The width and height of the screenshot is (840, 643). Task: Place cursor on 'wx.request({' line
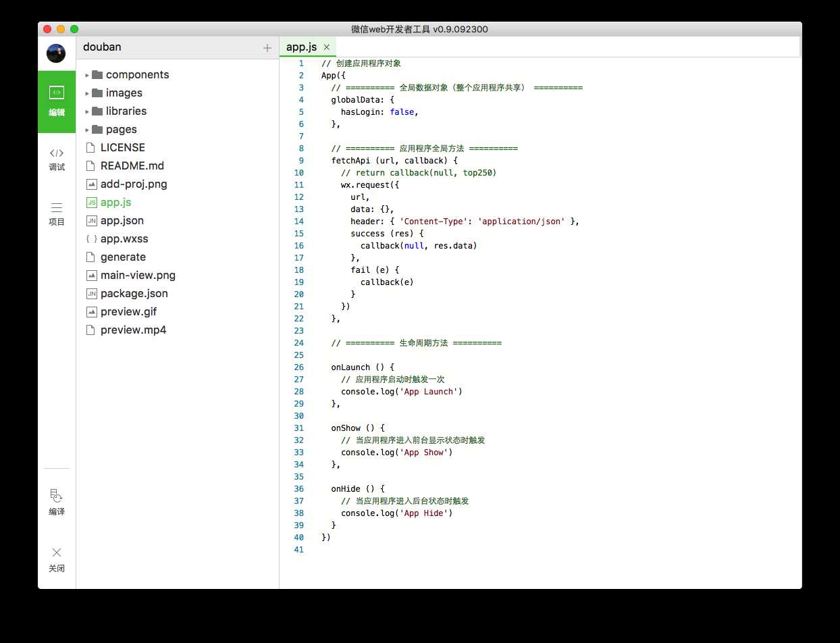[x=370, y=185]
